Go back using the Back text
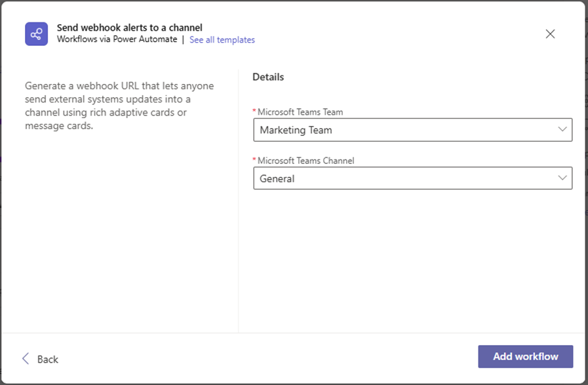The width and height of the screenshot is (588, 385). (48, 359)
